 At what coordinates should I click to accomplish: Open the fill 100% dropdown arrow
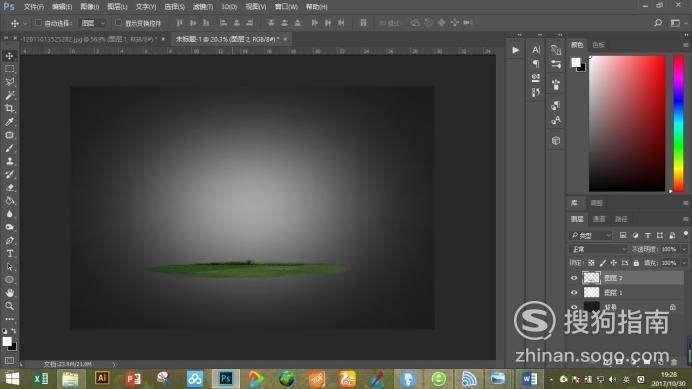(x=684, y=263)
